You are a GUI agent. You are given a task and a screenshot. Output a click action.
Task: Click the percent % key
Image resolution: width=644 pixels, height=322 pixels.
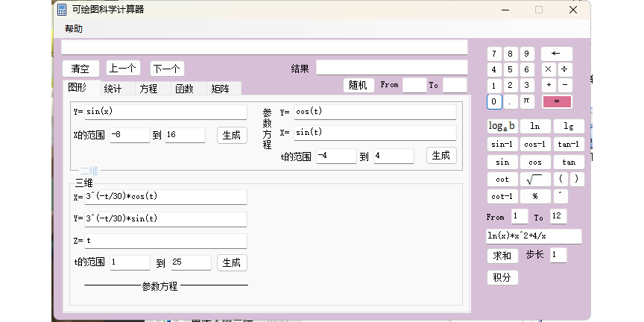tap(535, 196)
